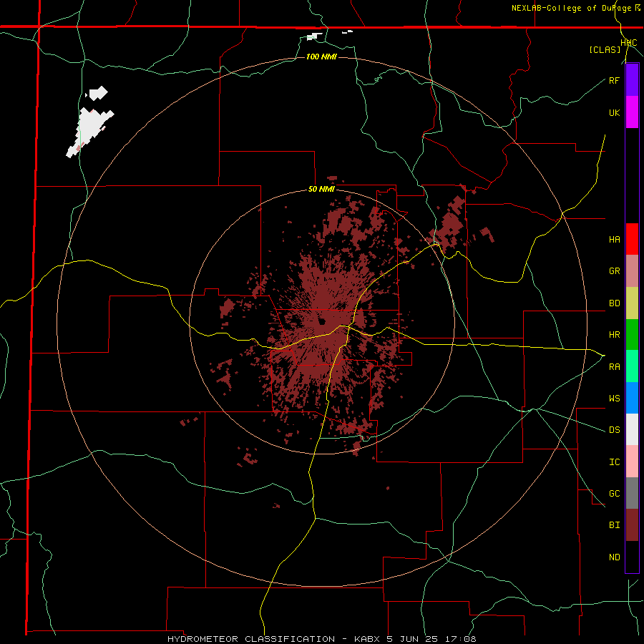Image resolution: width=644 pixels, height=644 pixels.
Task: Click the 5 JUN 25 date text
Action: point(414,639)
